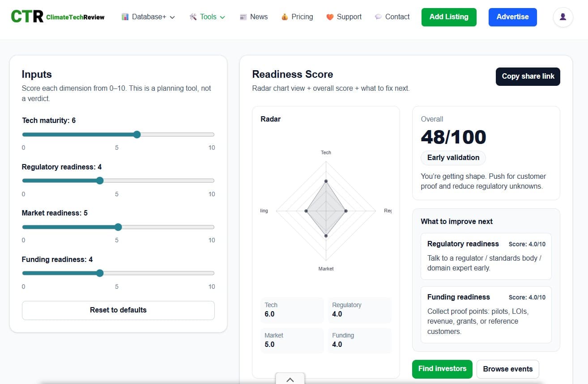588x384 pixels.
Task: Click Reset to defaults button
Action: click(x=118, y=310)
